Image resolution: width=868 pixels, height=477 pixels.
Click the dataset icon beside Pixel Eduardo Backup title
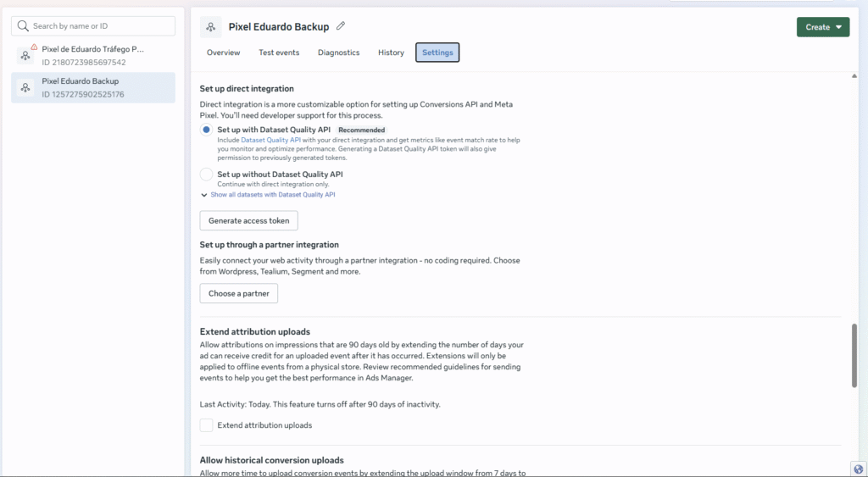click(x=210, y=27)
